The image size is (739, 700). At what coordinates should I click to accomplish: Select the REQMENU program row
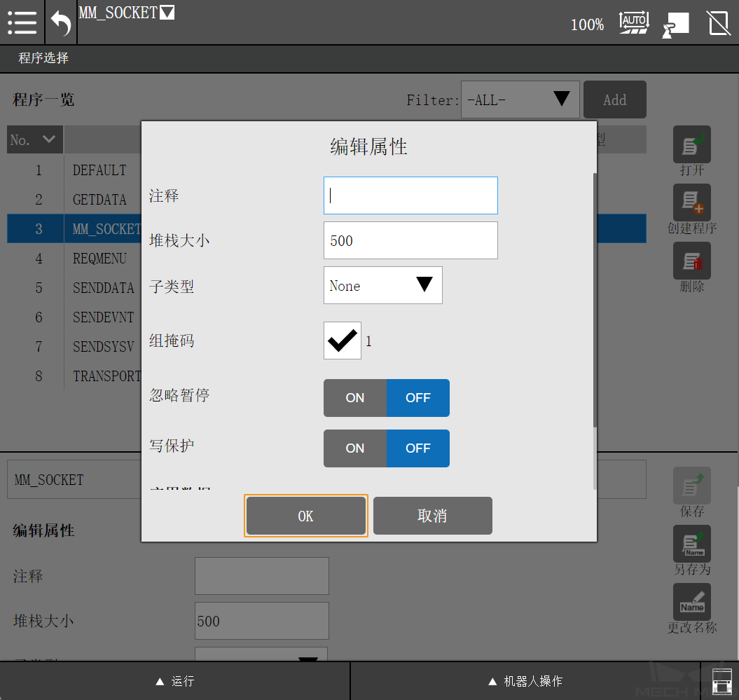pyautogui.click(x=74, y=259)
